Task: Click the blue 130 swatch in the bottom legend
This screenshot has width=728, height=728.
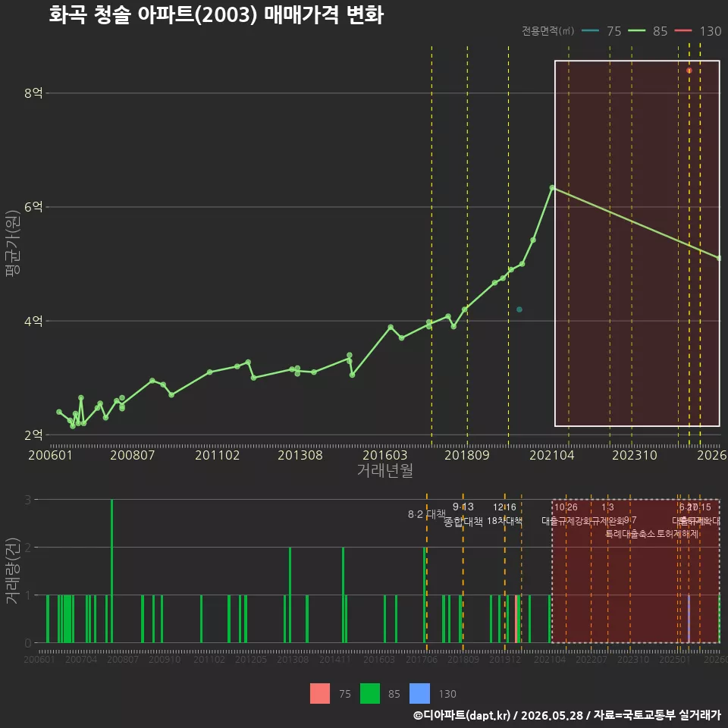Action: point(419,694)
